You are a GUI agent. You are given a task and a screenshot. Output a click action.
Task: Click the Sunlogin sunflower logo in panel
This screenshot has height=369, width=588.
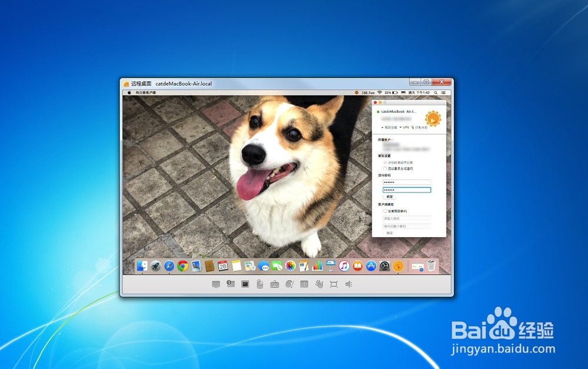[x=433, y=119]
